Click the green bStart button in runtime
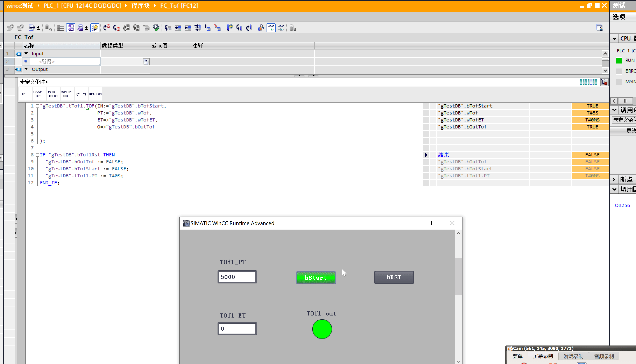This screenshot has width=636, height=364. coord(316,277)
